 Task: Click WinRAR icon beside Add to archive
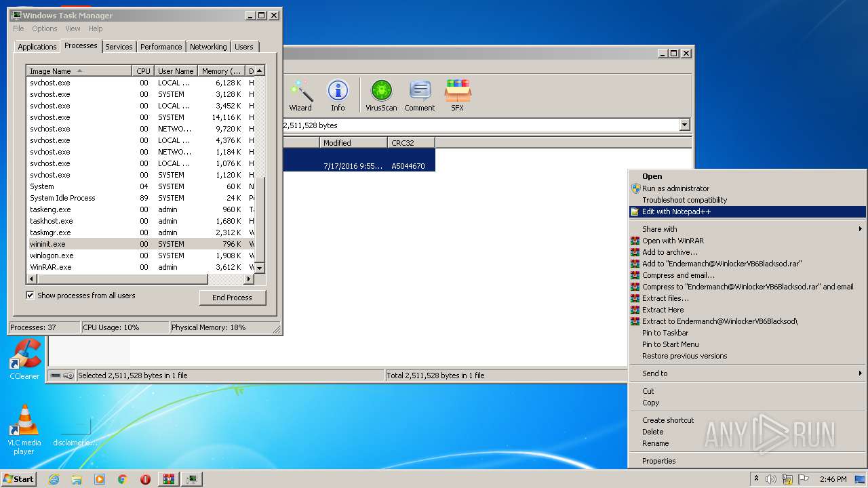(x=635, y=252)
